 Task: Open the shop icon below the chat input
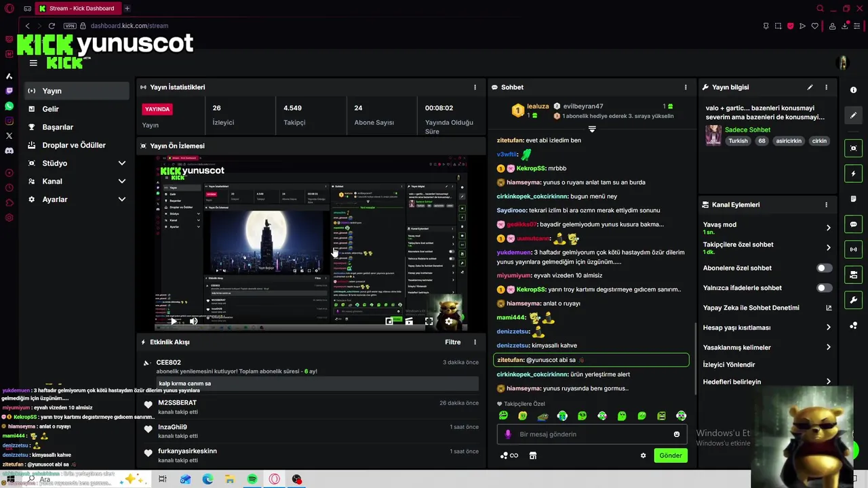tap(533, 455)
